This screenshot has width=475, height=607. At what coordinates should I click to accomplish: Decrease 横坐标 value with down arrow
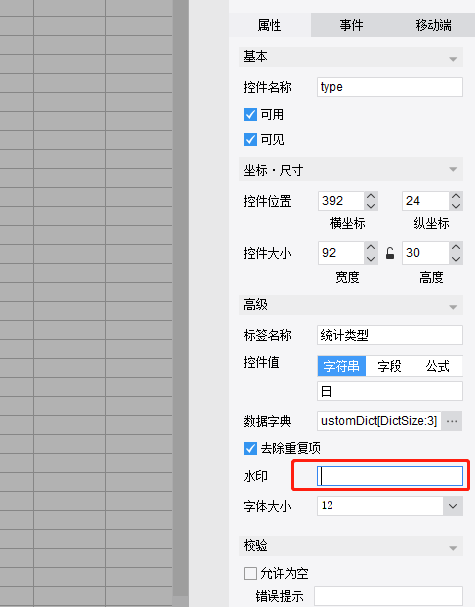371,206
